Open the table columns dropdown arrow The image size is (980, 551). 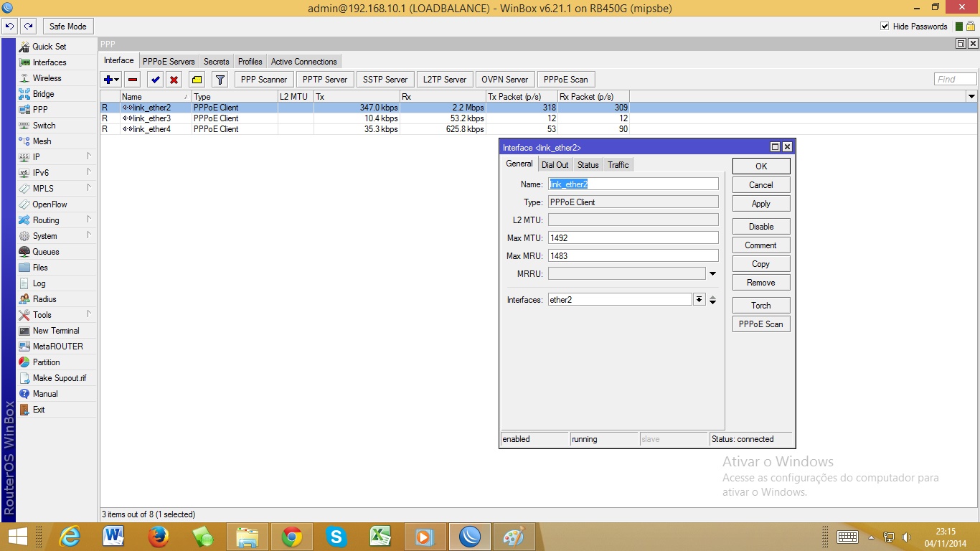pos(972,96)
